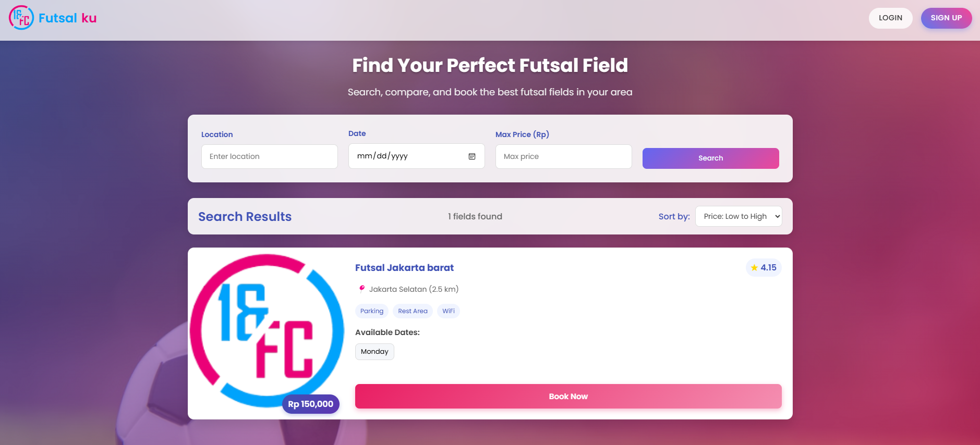This screenshot has width=980, height=445.
Task: Click the Rp 150,000 price badge
Action: (x=310, y=403)
